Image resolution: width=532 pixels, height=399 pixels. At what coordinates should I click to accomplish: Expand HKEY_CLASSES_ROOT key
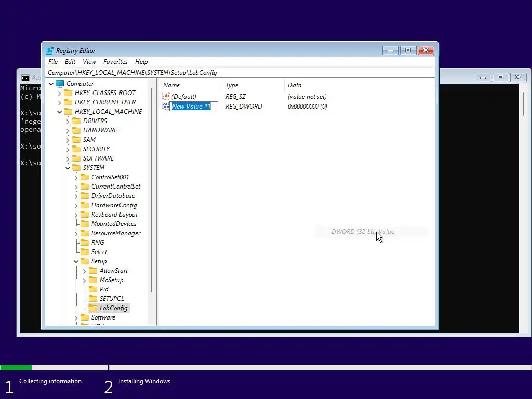point(60,93)
